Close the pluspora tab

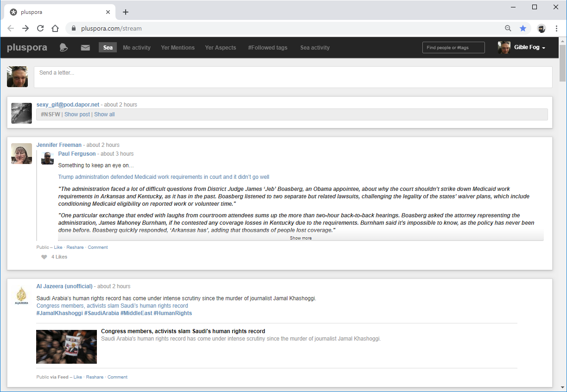point(108,12)
